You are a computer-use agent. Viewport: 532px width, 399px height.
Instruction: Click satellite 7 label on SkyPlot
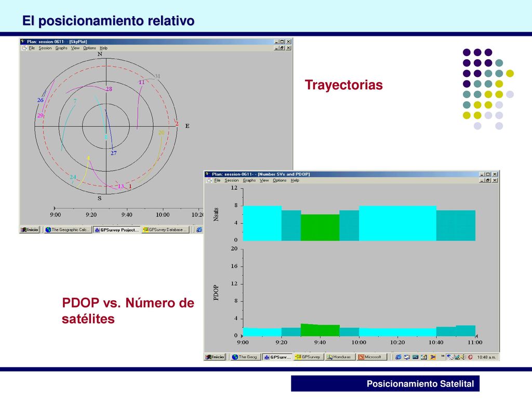tap(75, 101)
